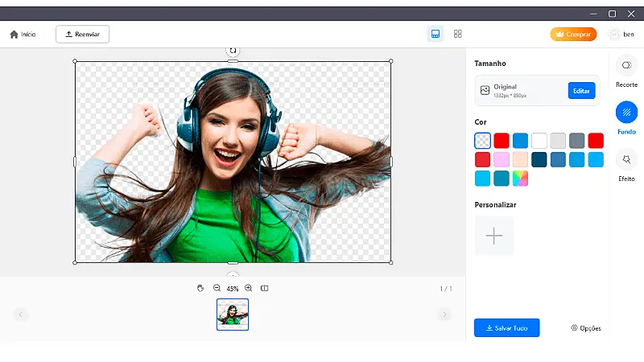Viewport: 644px width, 362px height.
Task: Maximize the application window
Action: (612, 14)
